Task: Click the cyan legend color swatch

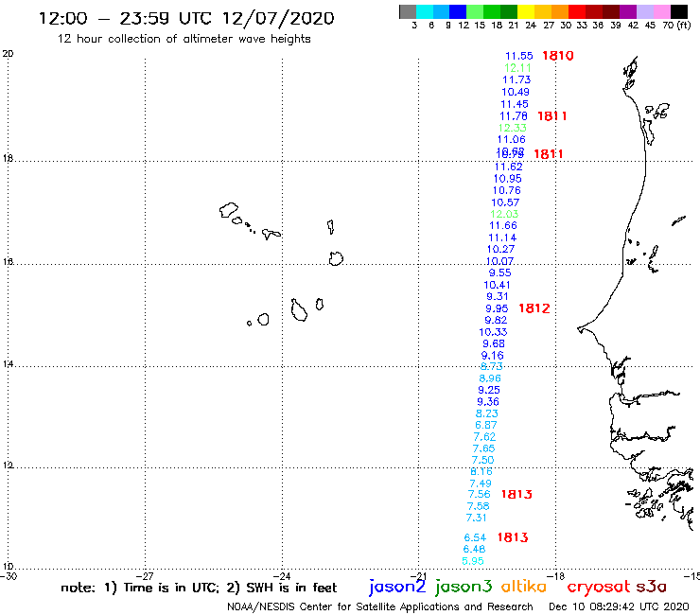Action: [x=425, y=12]
